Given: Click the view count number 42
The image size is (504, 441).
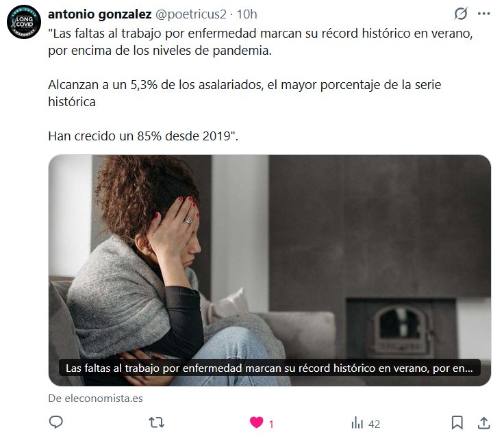Looking at the screenshot, I should coord(374,425).
